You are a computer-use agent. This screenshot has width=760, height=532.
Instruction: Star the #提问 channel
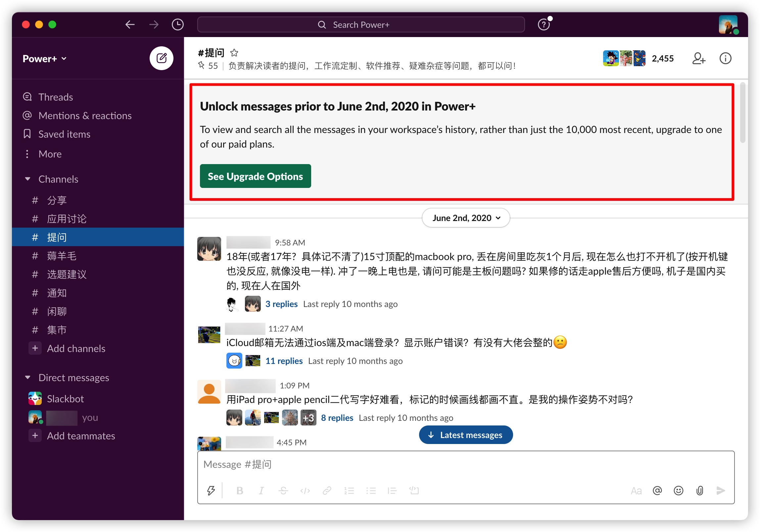pos(234,53)
